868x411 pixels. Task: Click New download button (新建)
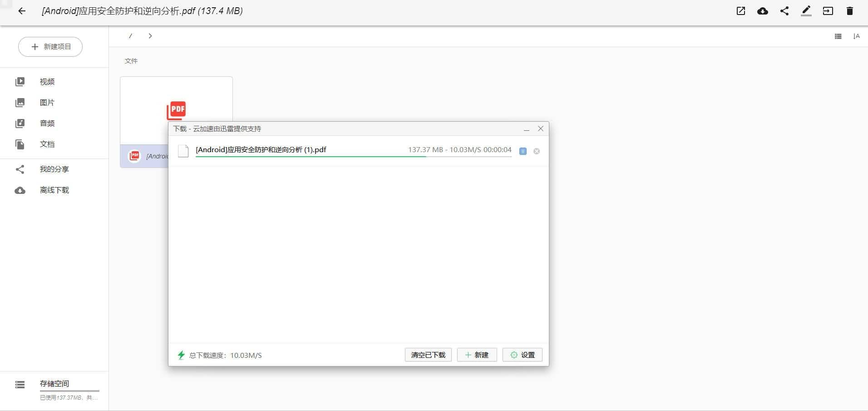pyautogui.click(x=477, y=355)
